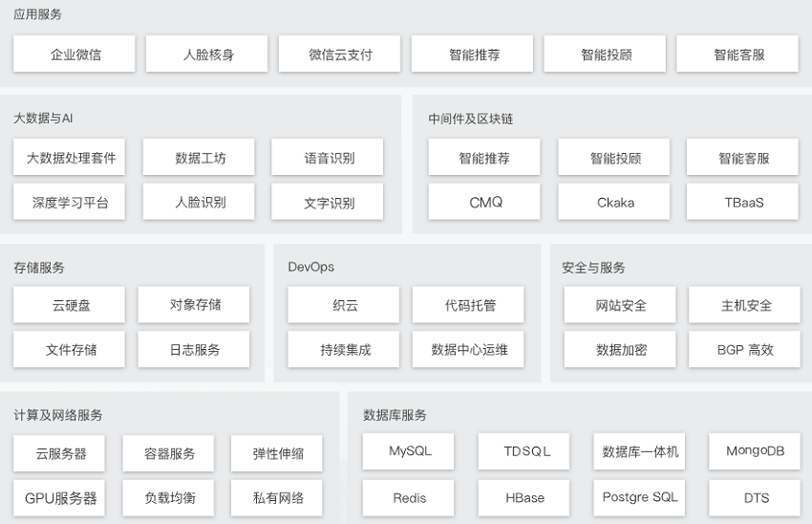The height and width of the screenshot is (524, 812).
Task: Click the 深度学习平台 card
Action: pyautogui.click(x=70, y=202)
